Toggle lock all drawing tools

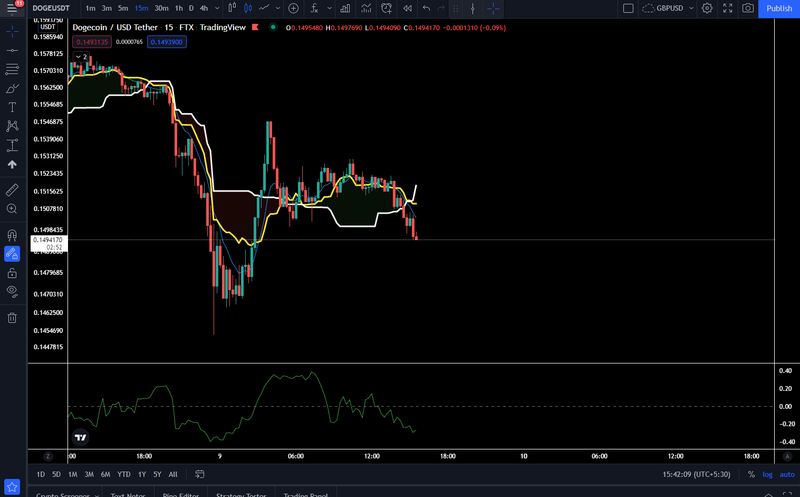12,273
